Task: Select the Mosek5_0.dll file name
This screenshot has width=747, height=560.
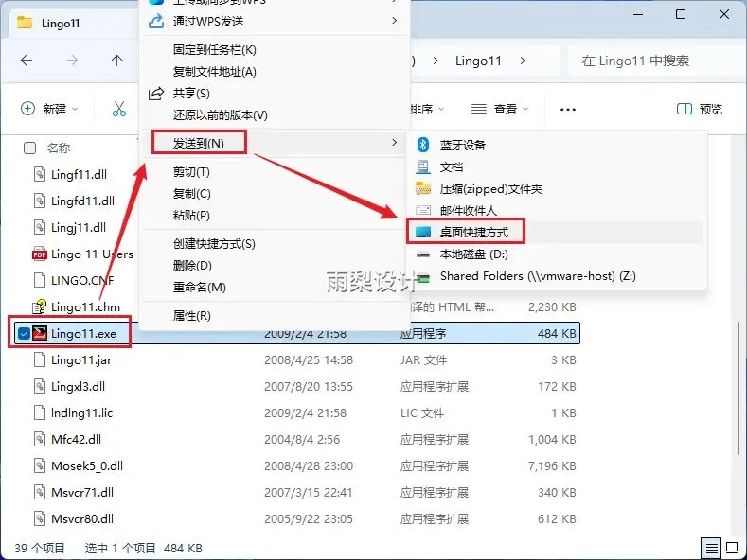Action: coord(87,465)
